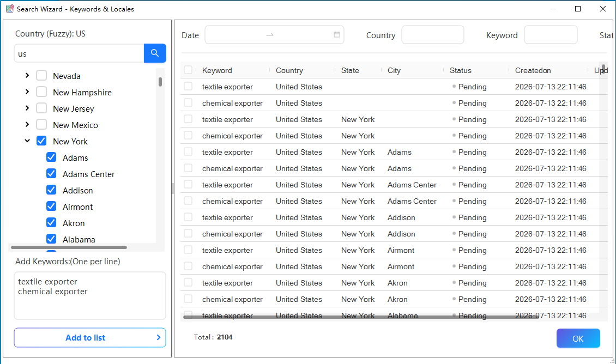Viewport: 616px width, 364px height.
Task: Click the results table vertical scrollbar thumb
Action: pyautogui.click(x=603, y=68)
